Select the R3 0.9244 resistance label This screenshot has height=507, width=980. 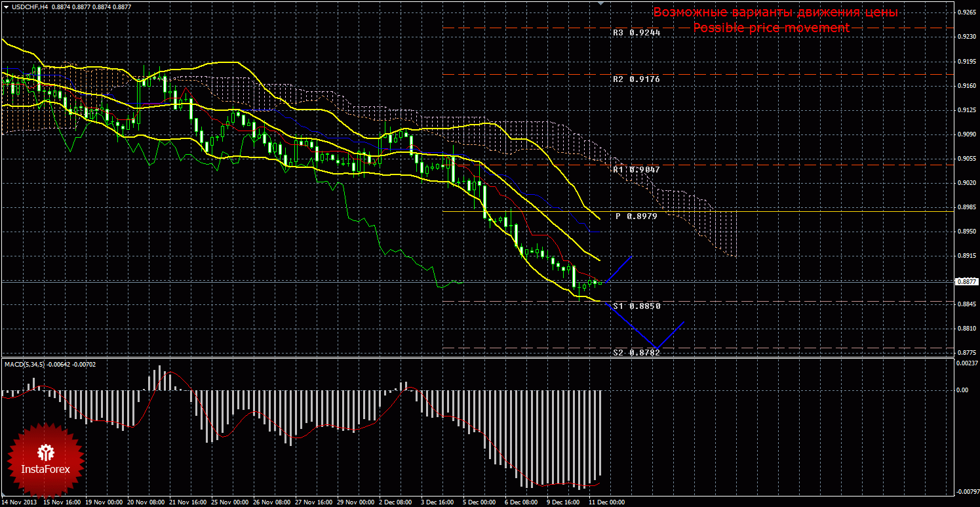(x=637, y=32)
